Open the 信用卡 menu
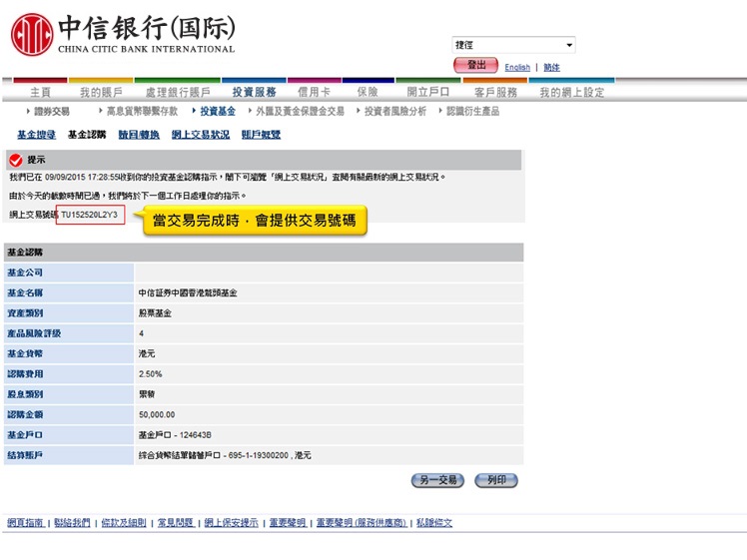747x560 pixels. pos(314,92)
